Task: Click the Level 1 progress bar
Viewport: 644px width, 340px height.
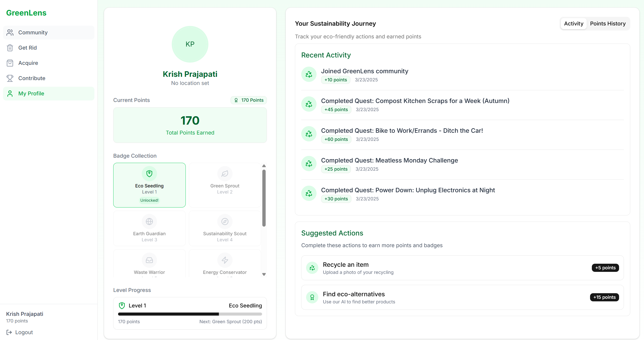Action: pos(190,314)
